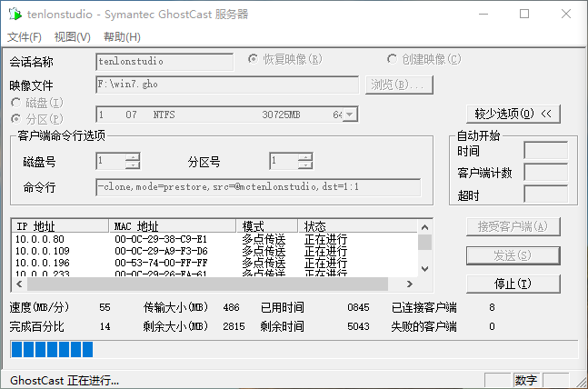Decrease the 磁盘号 spinner value
Image resolution: width=588 pixels, height=389 pixels.
pyautogui.click(x=133, y=165)
